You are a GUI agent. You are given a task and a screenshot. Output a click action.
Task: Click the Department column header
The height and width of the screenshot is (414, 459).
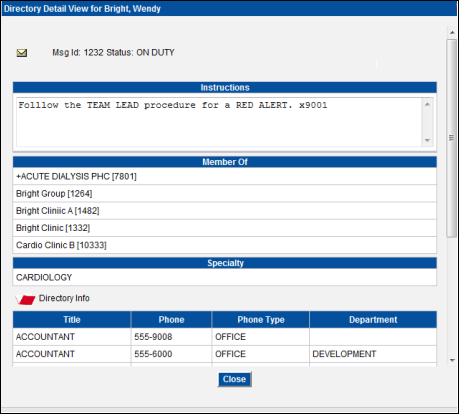coord(373,320)
